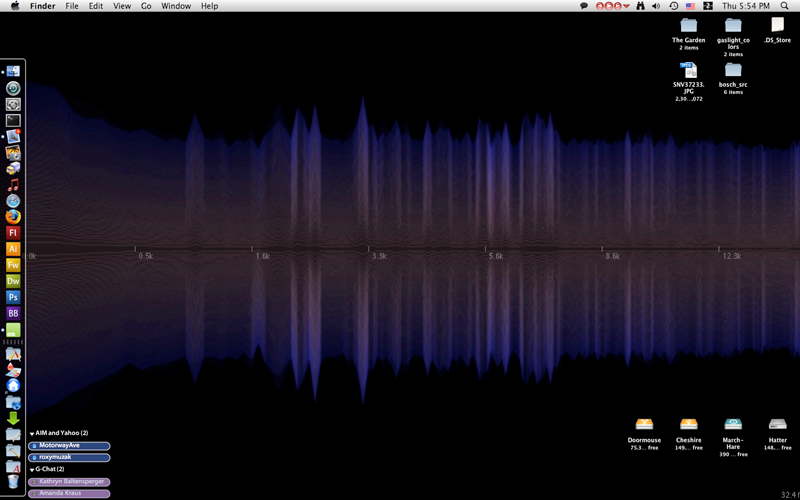This screenshot has width=800, height=500.
Task: Collapse the G-Chat contact group
Action: click(x=32, y=469)
